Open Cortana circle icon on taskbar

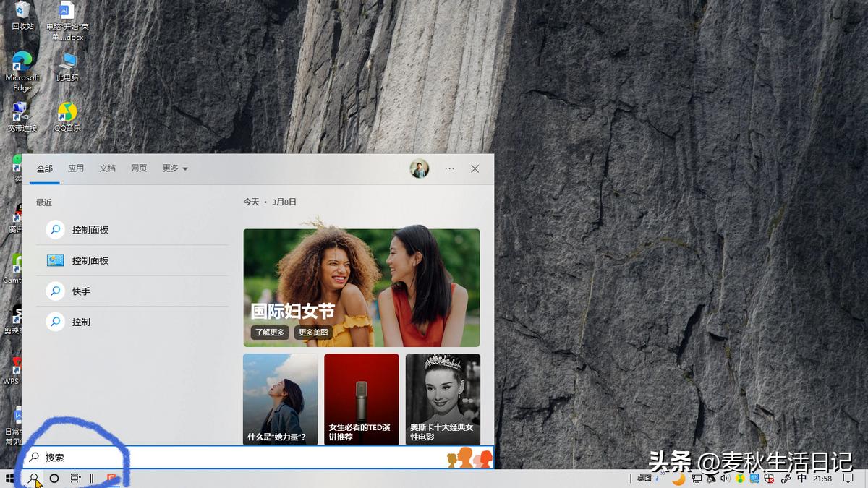tap(54, 479)
